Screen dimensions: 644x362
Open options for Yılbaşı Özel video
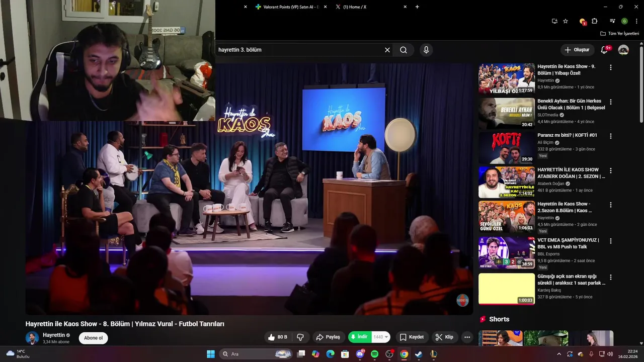click(x=611, y=67)
